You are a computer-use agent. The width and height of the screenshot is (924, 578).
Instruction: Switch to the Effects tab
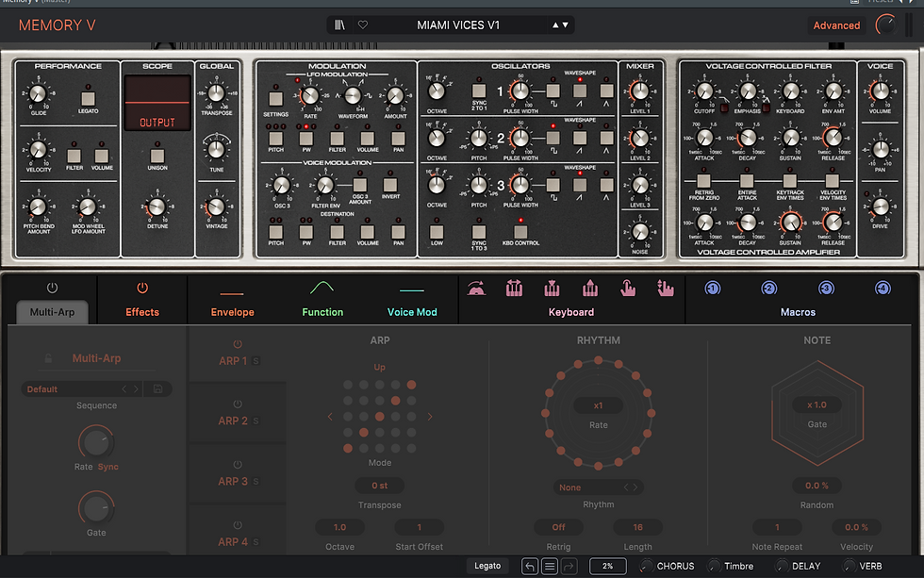(142, 312)
